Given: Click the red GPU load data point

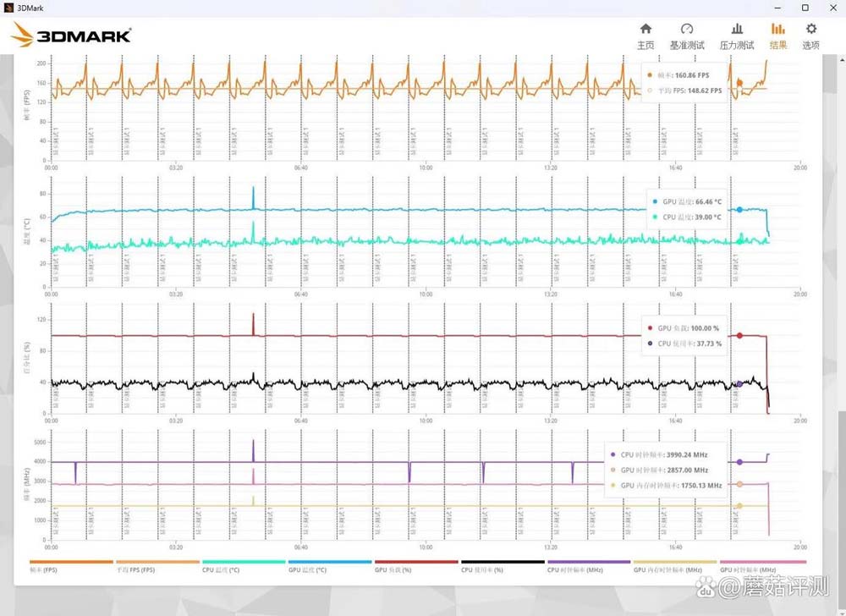Looking at the screenshot, I should (739, 336).
